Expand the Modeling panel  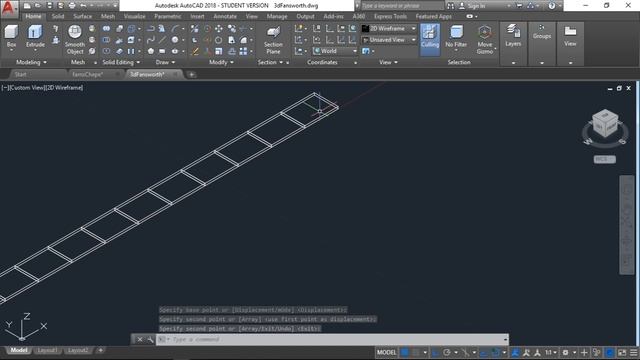click(x=31, y=62)
